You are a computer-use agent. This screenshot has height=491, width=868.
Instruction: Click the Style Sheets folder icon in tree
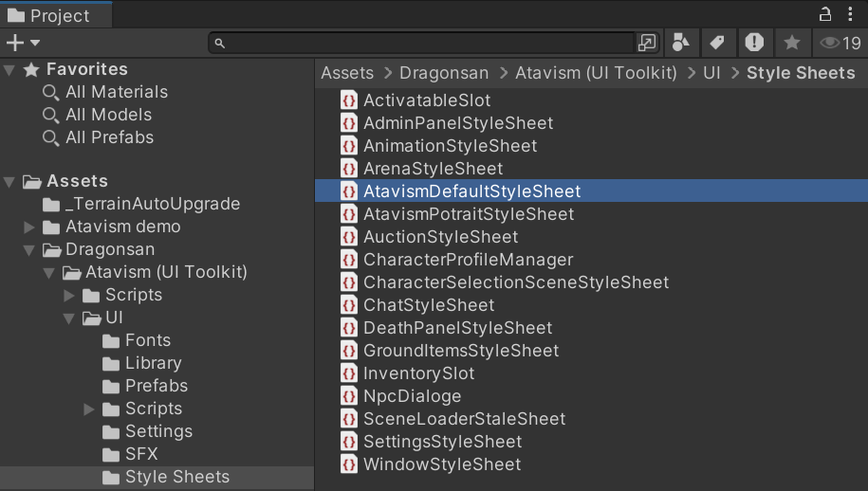click(x=111, y=477)
